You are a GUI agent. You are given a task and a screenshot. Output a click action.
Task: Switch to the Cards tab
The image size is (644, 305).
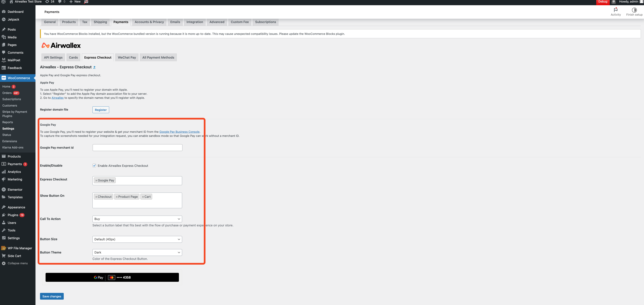click(73, 57)
